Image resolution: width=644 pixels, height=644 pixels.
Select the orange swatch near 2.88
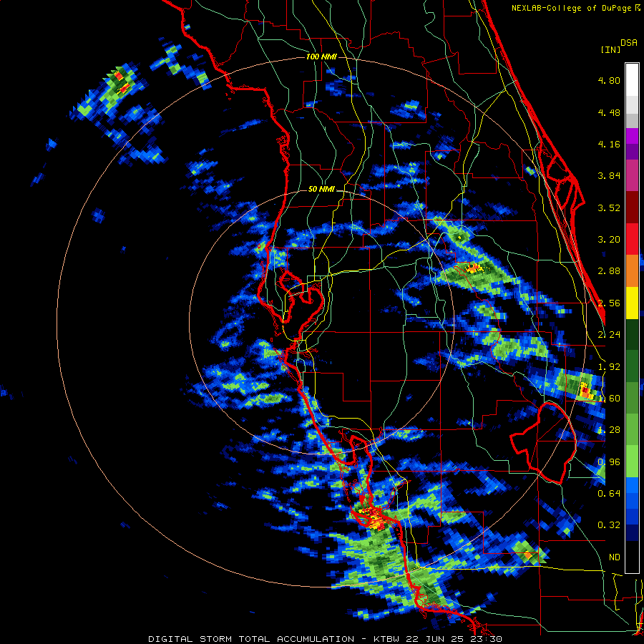(x=632, y=270)
